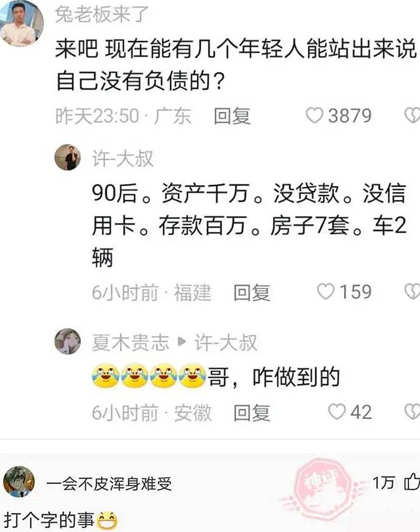Open 兔老板来了's profile avatar
This screenshot has height=532, width=420.
21,23
